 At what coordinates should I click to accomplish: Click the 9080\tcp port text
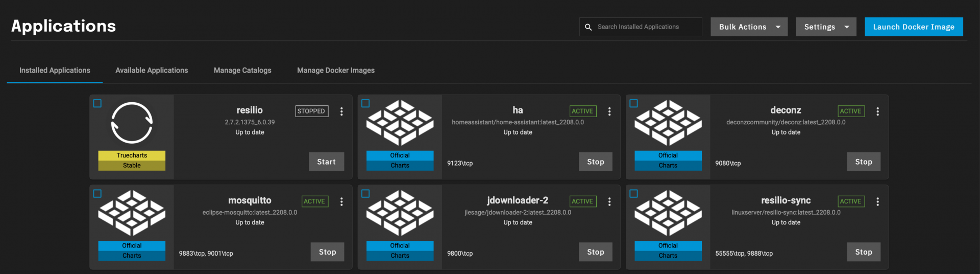coord(728,164)
